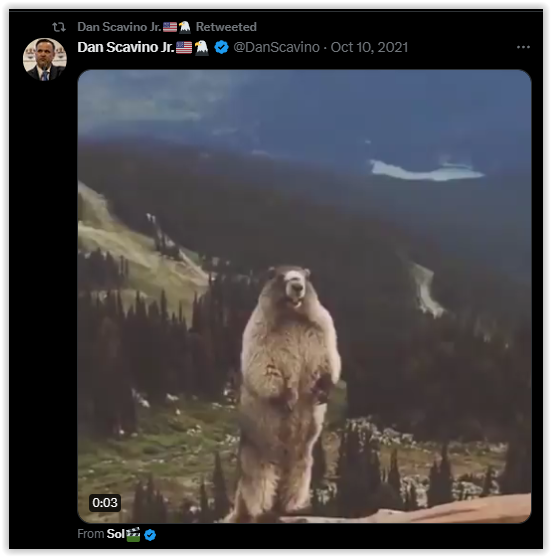
Task: Click the word Retweeted
Action: tap(226, 27)
